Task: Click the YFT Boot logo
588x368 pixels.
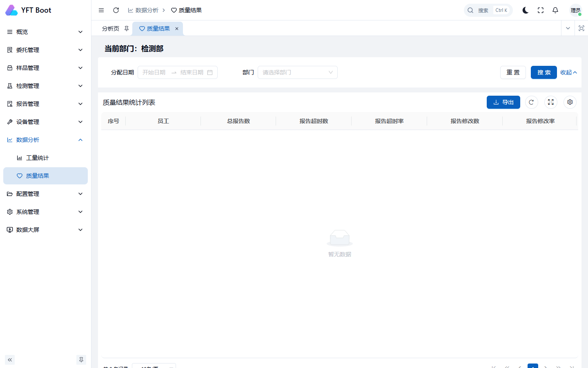Action: click(x=29, y=10)
